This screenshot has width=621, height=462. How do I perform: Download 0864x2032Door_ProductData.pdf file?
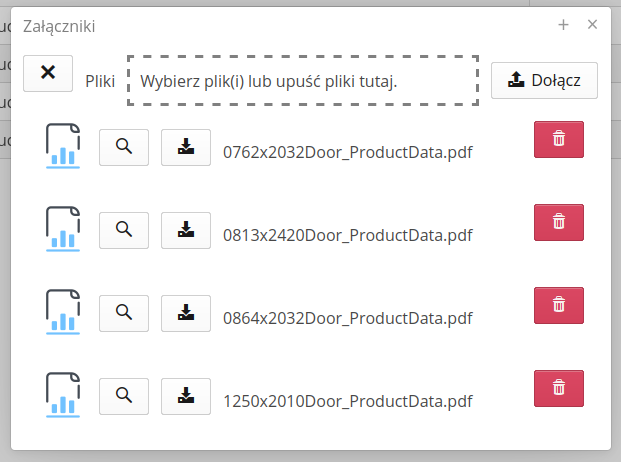(185, 312)
